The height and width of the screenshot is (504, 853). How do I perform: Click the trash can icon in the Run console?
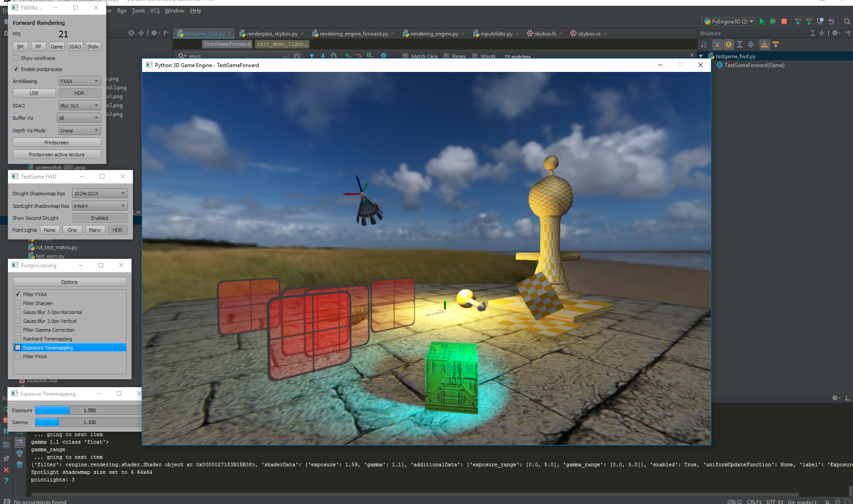point(20,464)
